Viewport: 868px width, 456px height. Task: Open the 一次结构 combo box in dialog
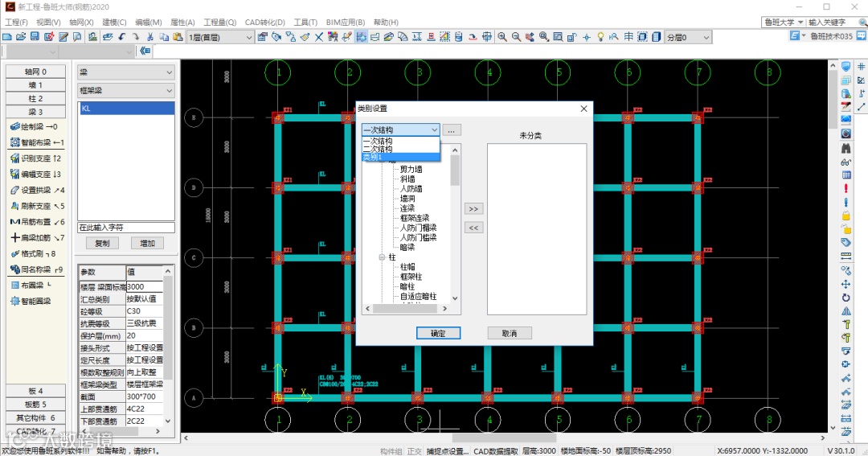401,129
